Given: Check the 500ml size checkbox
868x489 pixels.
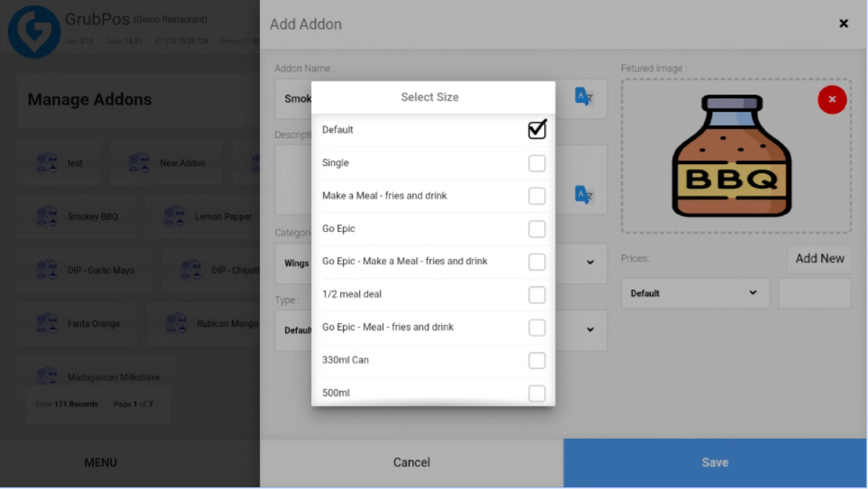Looking at the screenshot, I should tap(537, 394).
